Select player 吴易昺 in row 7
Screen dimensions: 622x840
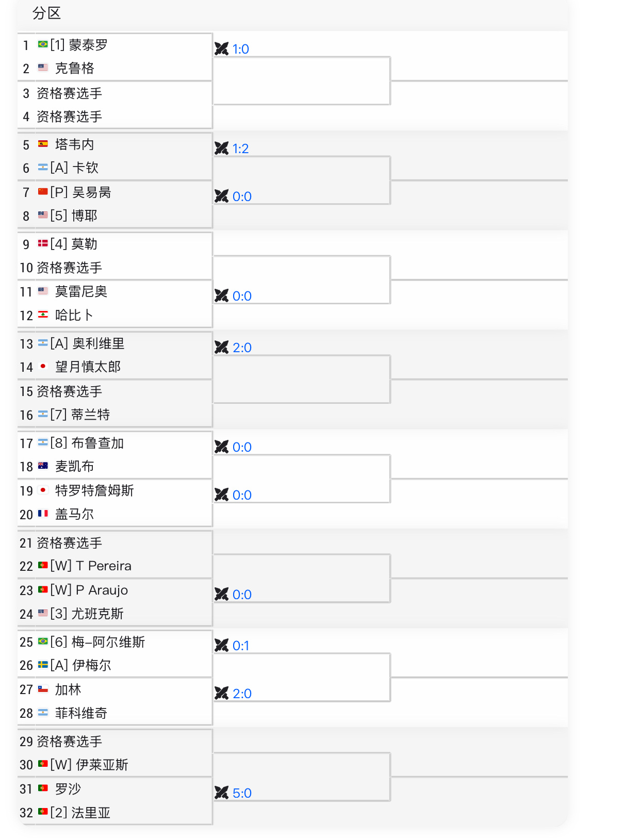click(x=91, y=192)
